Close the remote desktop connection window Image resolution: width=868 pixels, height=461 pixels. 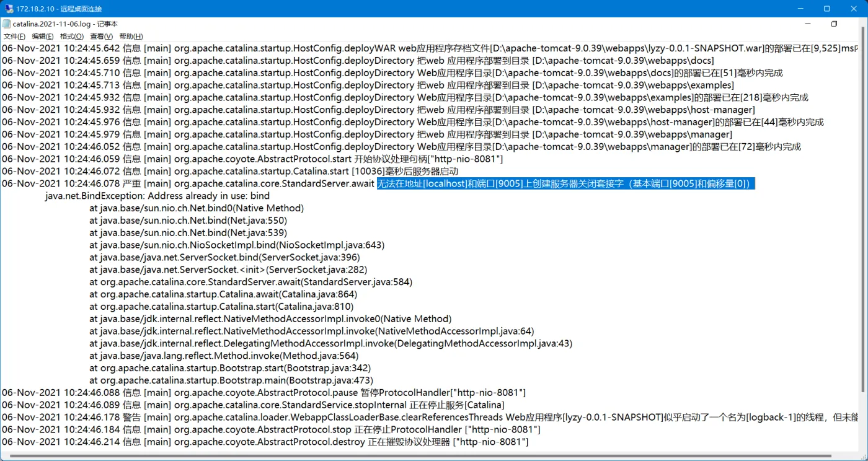tap(854, 9)
